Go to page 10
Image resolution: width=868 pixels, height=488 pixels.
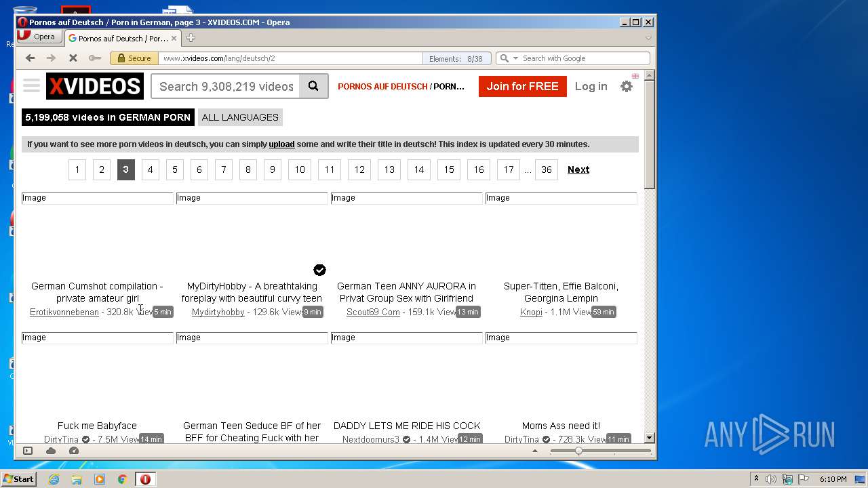tap(300, 169)
